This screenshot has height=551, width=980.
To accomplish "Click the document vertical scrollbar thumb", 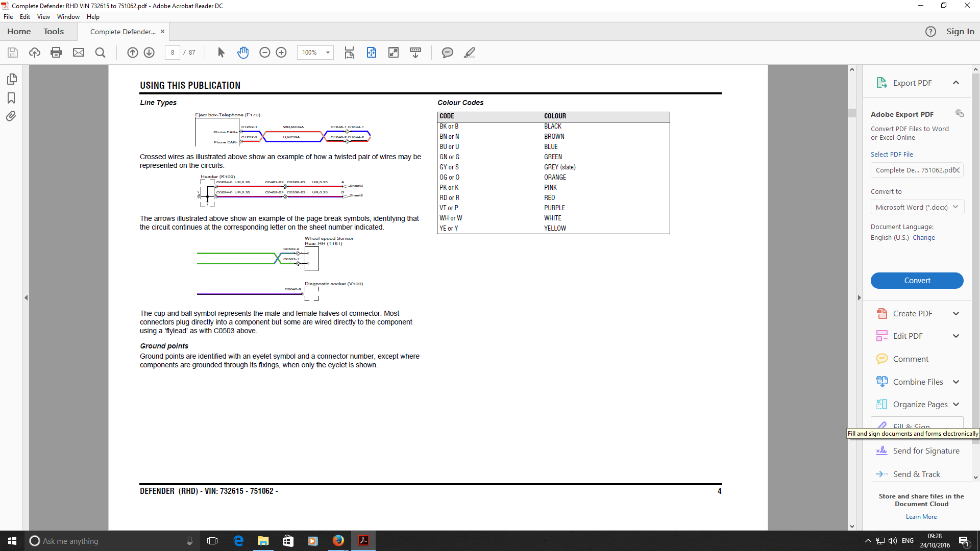I will point(852,113).
